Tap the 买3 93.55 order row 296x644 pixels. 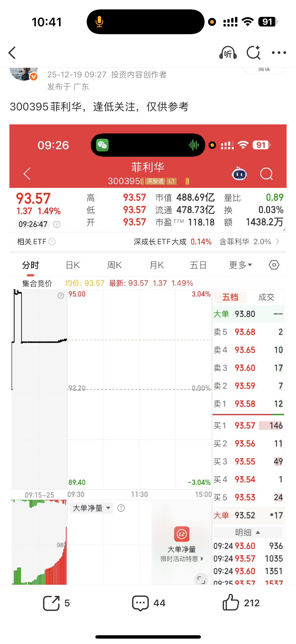pos(248,461)
